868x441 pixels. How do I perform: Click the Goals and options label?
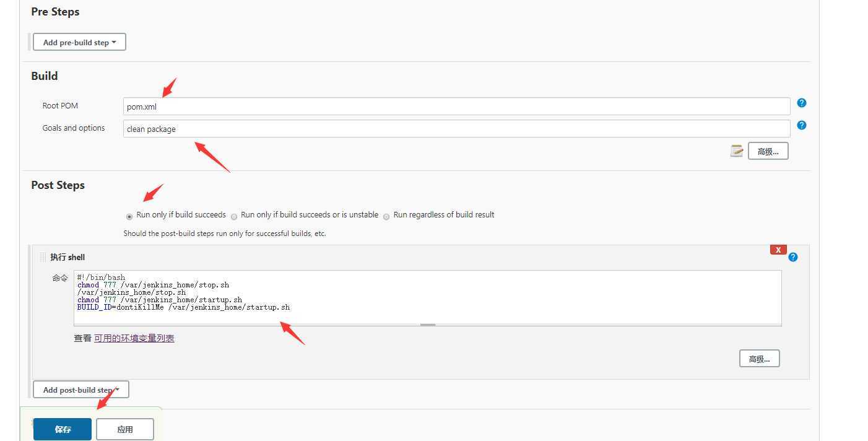click(x=74, y=128)
